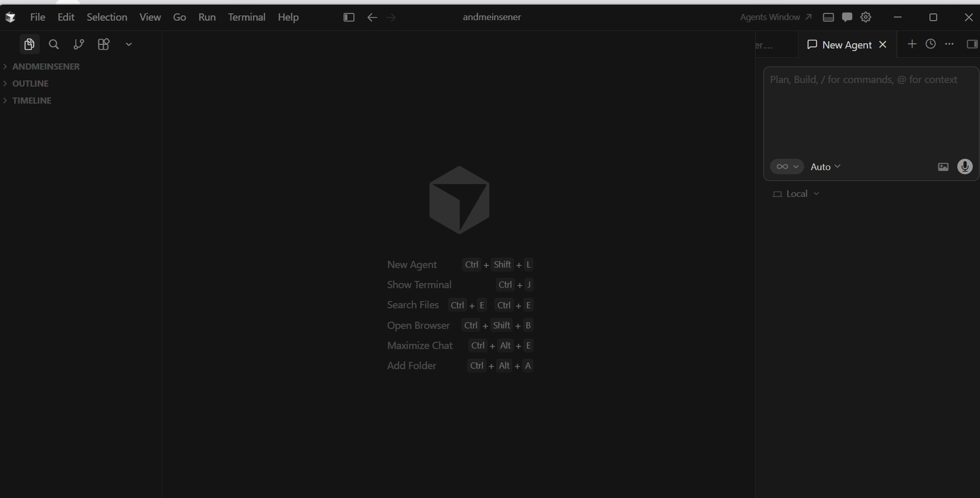Toggle the bottom panel layout icon

[828, 17]
